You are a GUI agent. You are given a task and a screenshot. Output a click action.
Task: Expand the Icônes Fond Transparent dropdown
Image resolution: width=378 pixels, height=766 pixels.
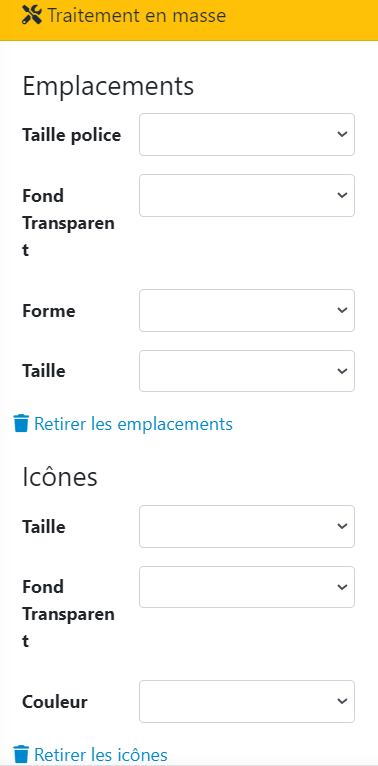pyautogui.click(x=247, y=587)
